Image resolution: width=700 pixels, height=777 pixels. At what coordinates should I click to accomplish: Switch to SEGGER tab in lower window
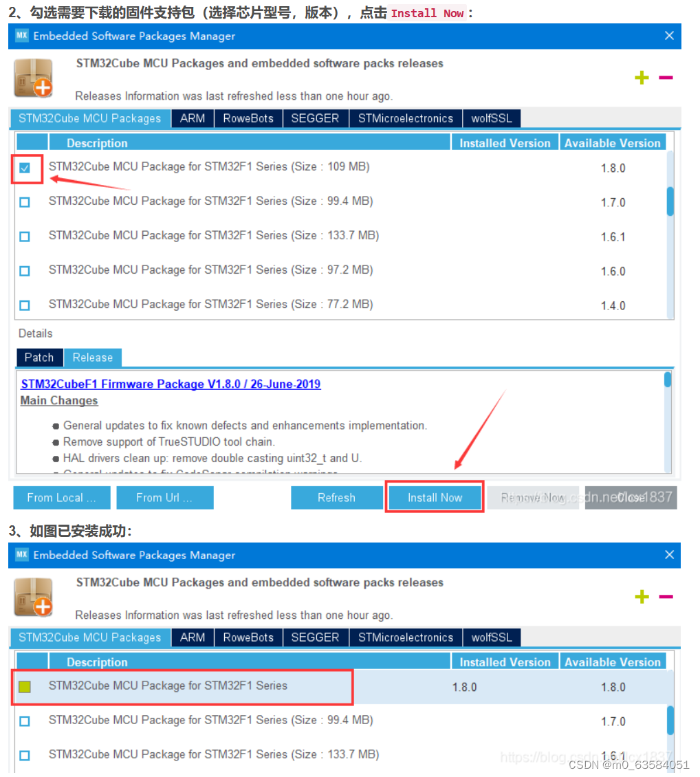[315, 637]
